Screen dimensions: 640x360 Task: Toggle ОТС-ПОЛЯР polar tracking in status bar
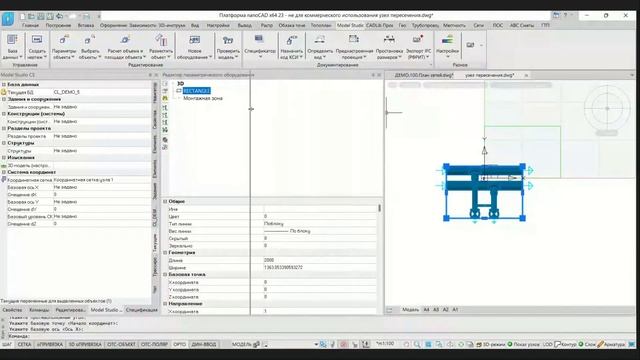pyautogui.click(x=154, y=344)
